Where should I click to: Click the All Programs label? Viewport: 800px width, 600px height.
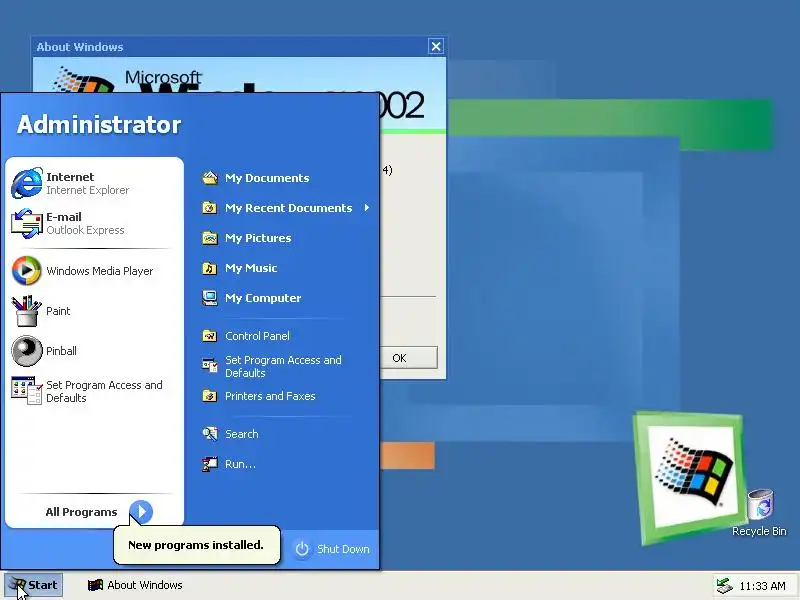[81, 512]
